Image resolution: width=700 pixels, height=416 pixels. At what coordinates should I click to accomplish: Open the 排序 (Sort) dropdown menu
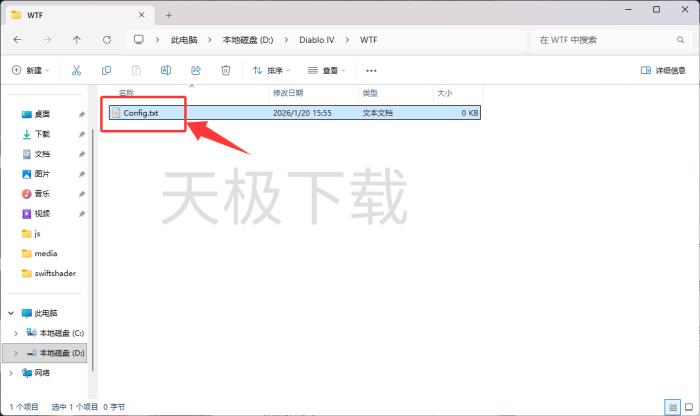point(271,71)
